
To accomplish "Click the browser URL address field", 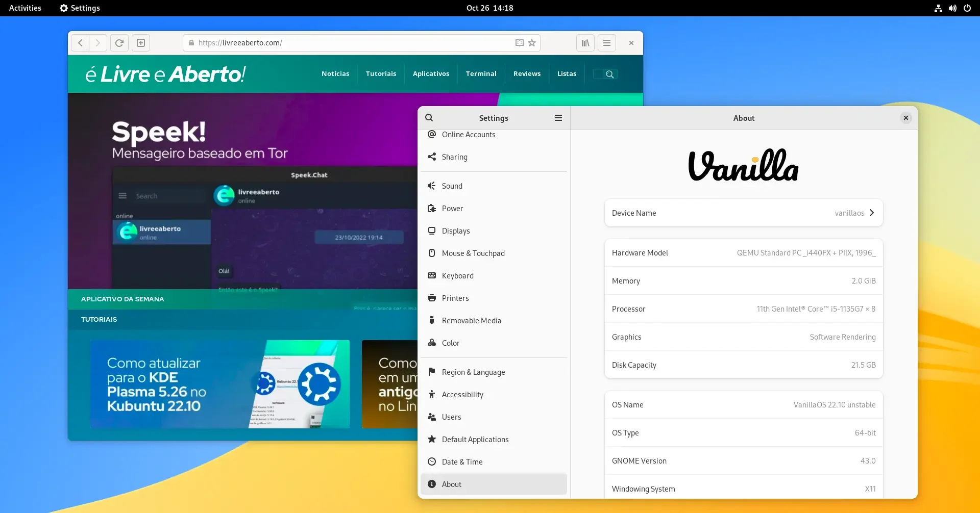I will click(x=361, y=43).
